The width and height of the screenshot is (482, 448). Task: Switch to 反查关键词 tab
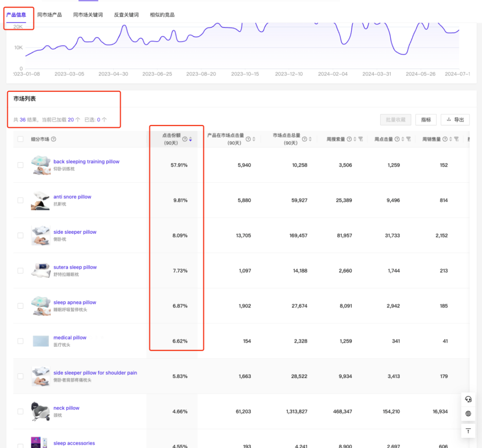[126, 15]
